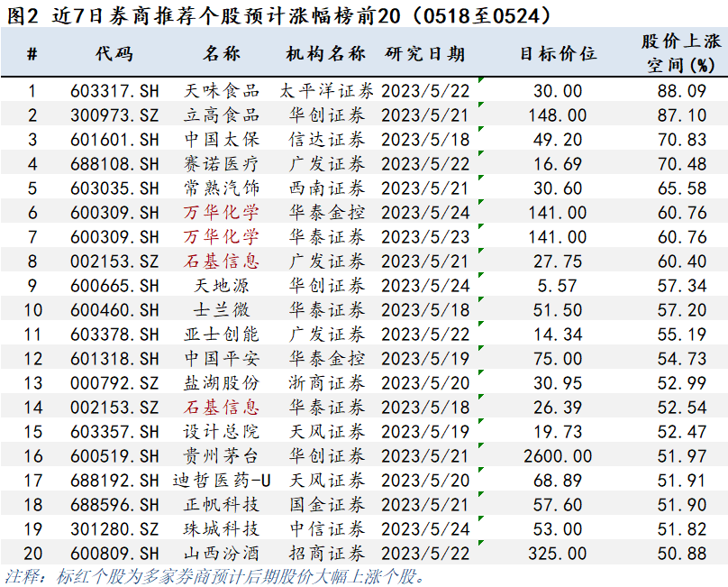Click stock name 常熟汽饰
This screenshot has width=728, height=587.
click(x=222, y=188)
